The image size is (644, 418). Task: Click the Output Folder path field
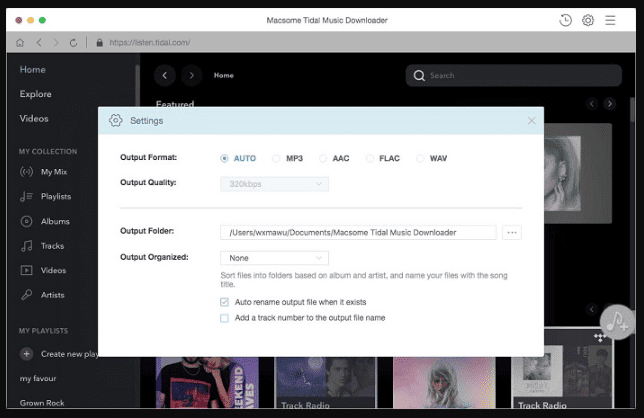(x=358, y=233)
